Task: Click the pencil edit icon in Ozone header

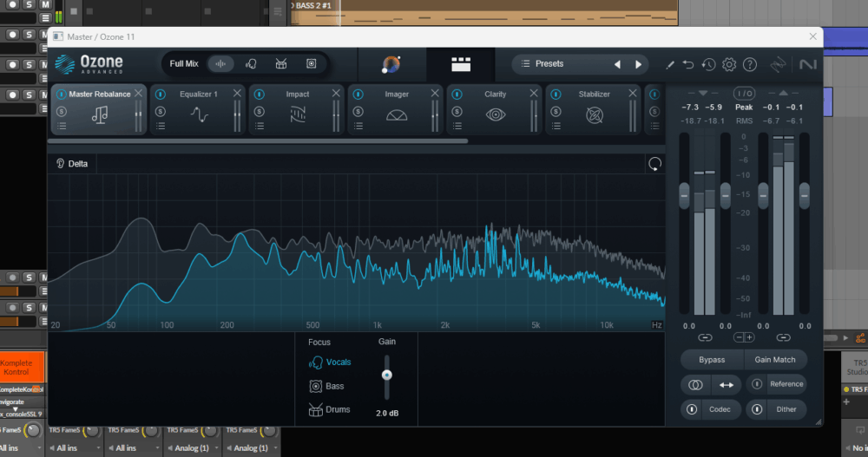Action: tap(670, 65)
